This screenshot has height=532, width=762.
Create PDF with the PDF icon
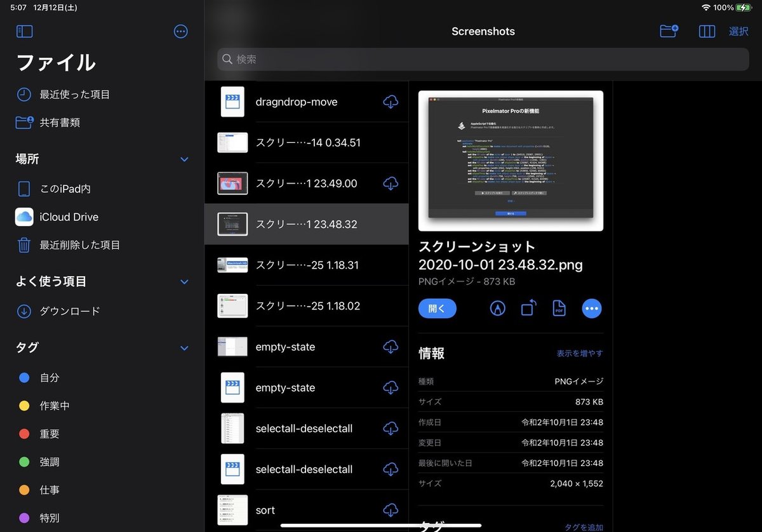coord(559,309)
